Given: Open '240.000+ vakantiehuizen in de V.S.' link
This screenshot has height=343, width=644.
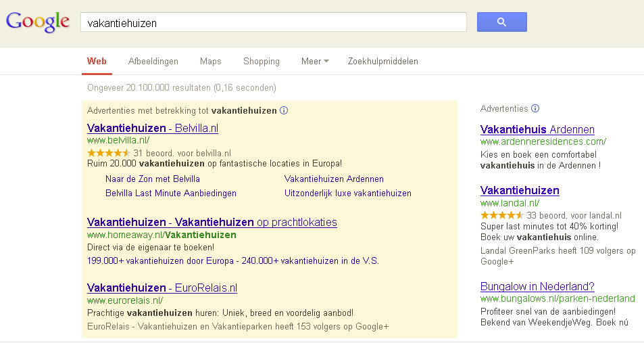Looking at the screenshot, I should [310, 260].
